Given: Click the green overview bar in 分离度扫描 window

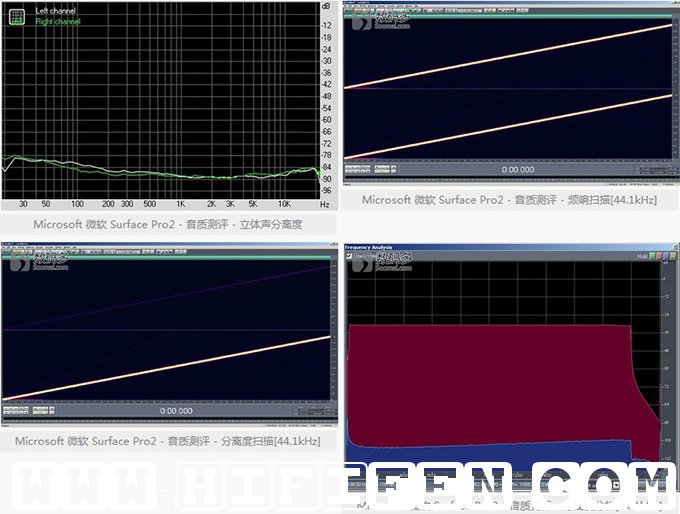Looking at the screenshot, I should [166, 257].
